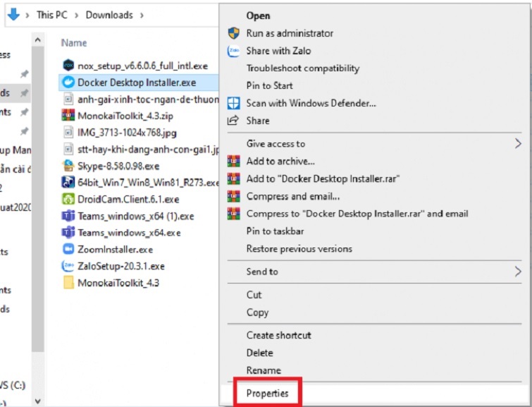Click the ZoomInstaller.exe file icon
Image resolution: width=532 pixels, height=407 pixels.
pyautogui.click(x=68, y=249)
